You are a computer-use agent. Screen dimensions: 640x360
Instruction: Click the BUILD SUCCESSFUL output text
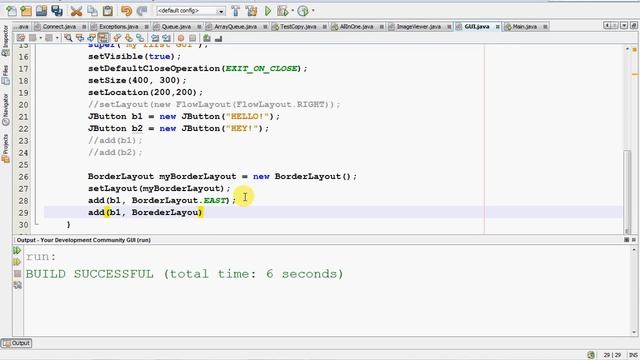(x=184, y=274)
